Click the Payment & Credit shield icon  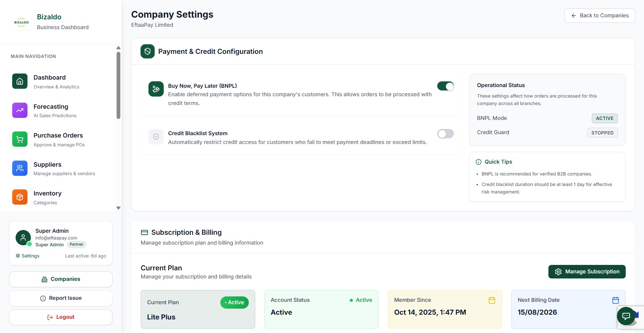coord(147,51)
